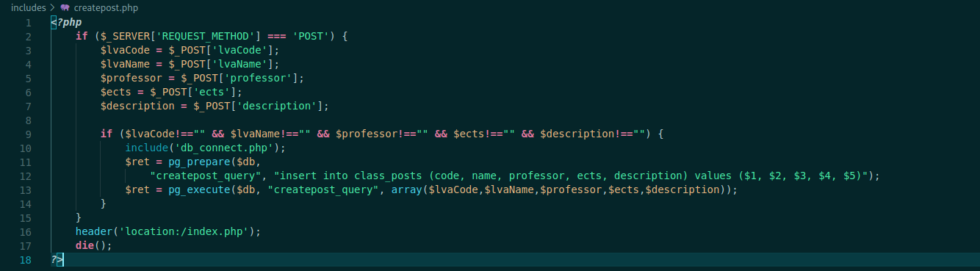Click line number 1 in the gutter
This screenshot has height=271, width=980.
(x=28, y=22)
